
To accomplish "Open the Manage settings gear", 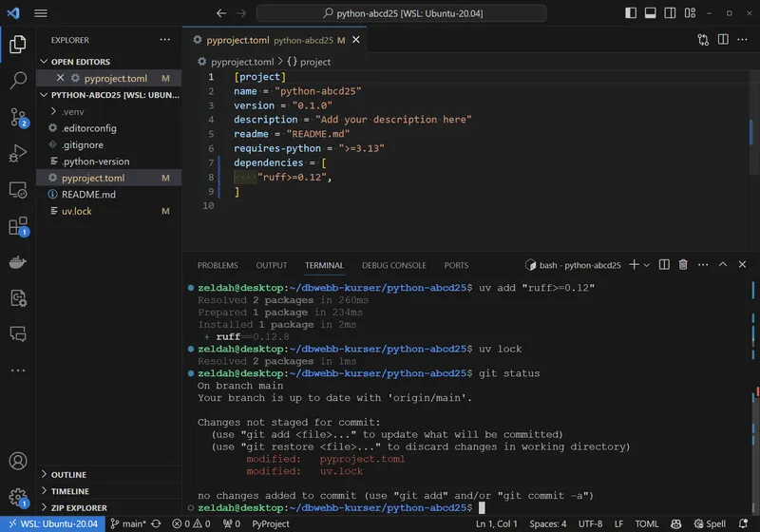I will point(18,497).
